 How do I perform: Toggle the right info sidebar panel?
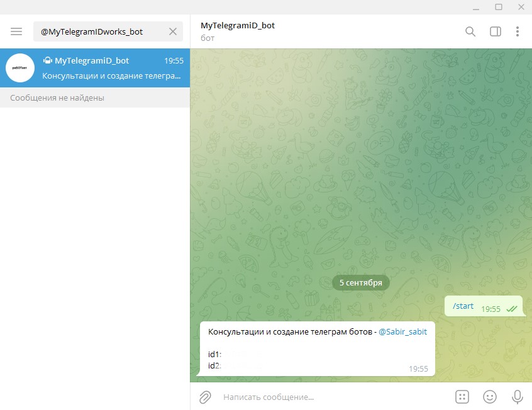point(496,31)
